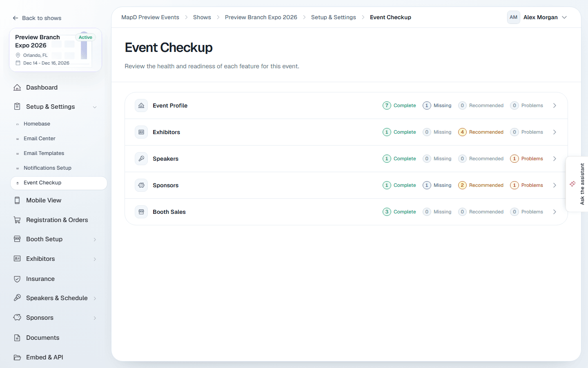Click Sponsors row 2 Recommended badge

pyautogui.click(x=481, y=185)
